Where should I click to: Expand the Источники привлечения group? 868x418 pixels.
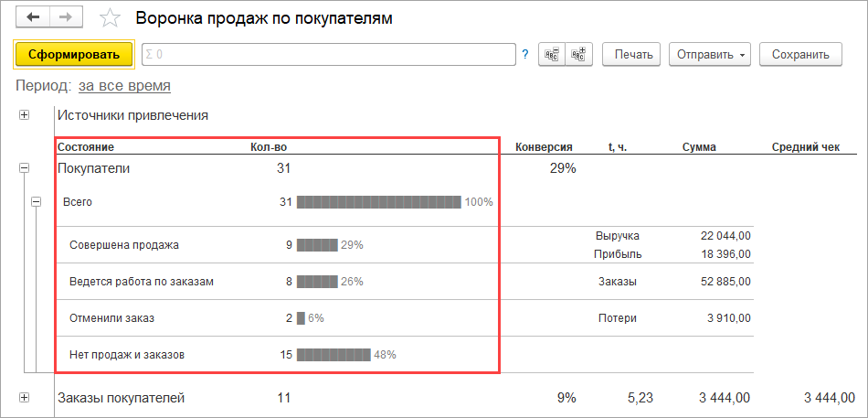point(24,115)
